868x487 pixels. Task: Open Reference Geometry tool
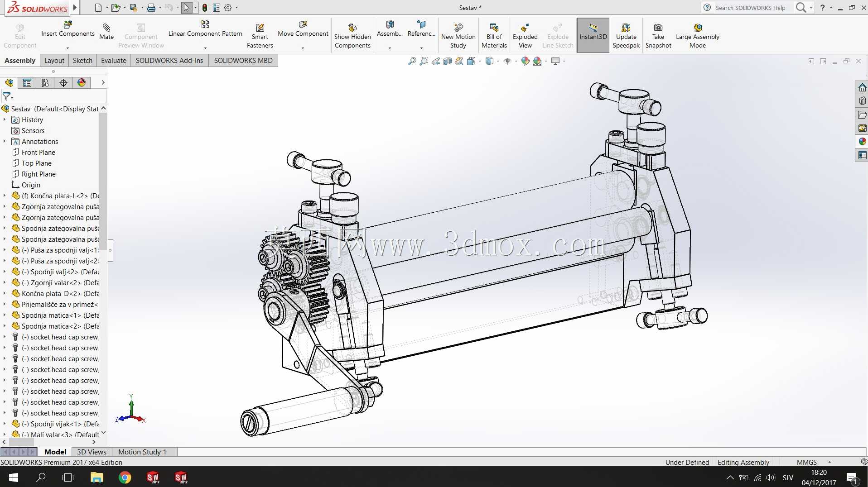point(421,29)
